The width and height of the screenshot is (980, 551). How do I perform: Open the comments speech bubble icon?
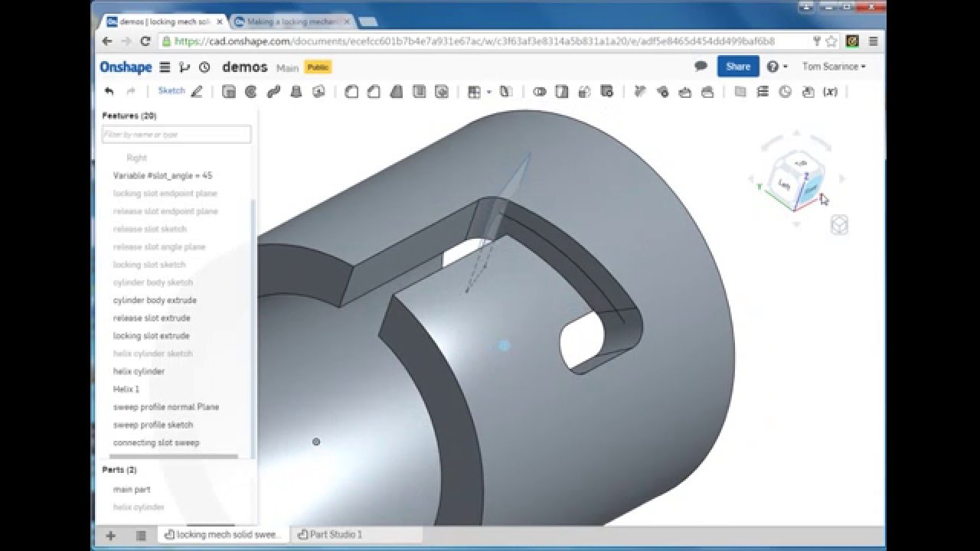point(701,67)
